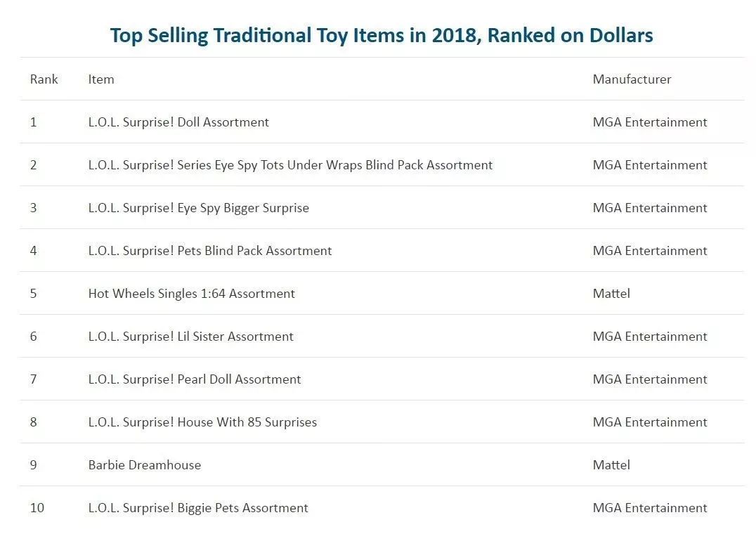Select L.O.L. Surprise! Pearl Doll Assortment
This screenshot has height=541, width=756.
coord(195,379)
